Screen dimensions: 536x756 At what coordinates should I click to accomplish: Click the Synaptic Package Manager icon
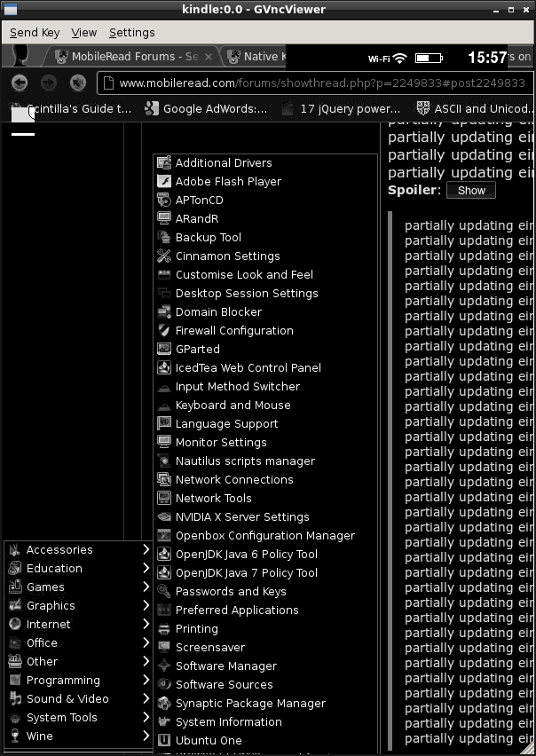coord(164,703)
